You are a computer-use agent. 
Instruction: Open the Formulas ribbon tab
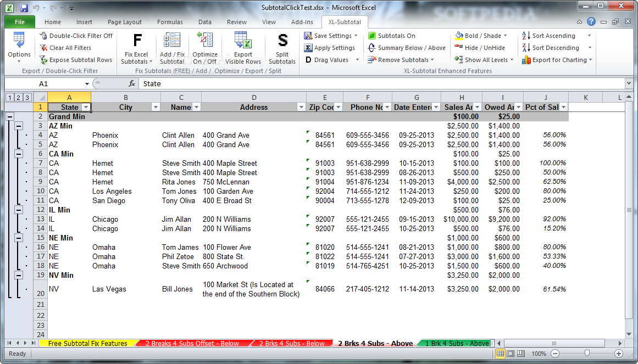point(170,22)
